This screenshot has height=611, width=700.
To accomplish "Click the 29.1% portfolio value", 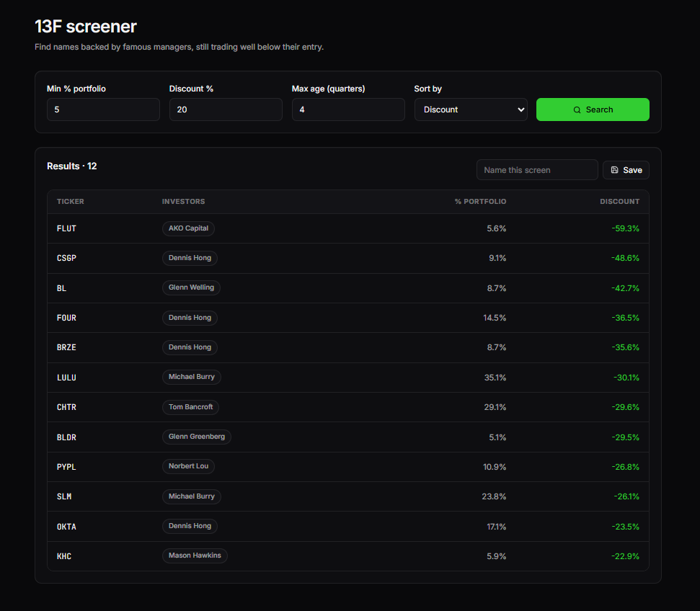I will (x=495, y=407).
